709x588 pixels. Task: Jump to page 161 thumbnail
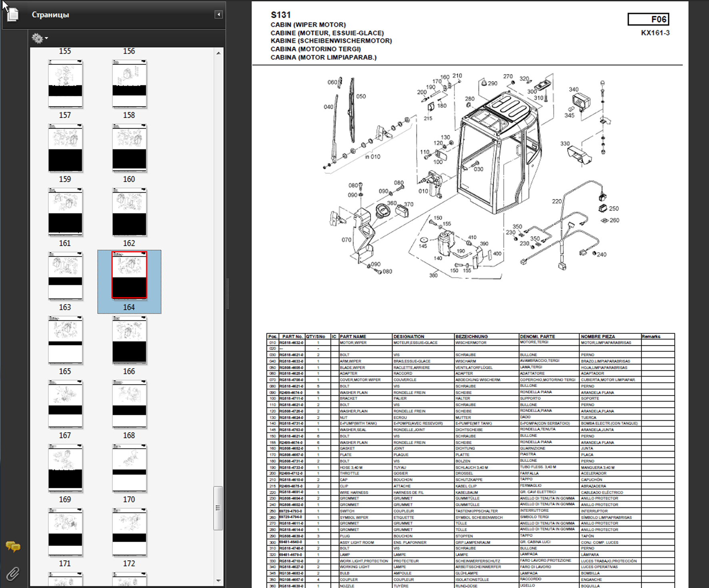click(x=65, y=212)
